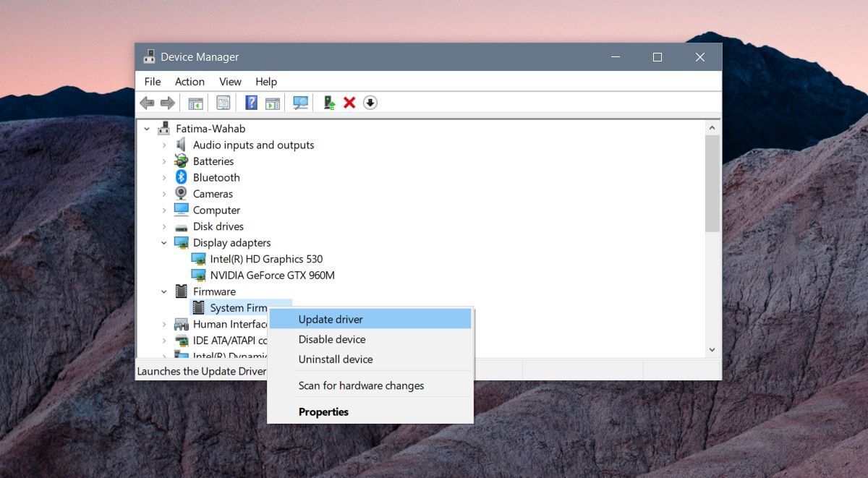Click the Properties sheet toolbar icon
Viewport: 868px width, 478px height.
pos(224,103)
